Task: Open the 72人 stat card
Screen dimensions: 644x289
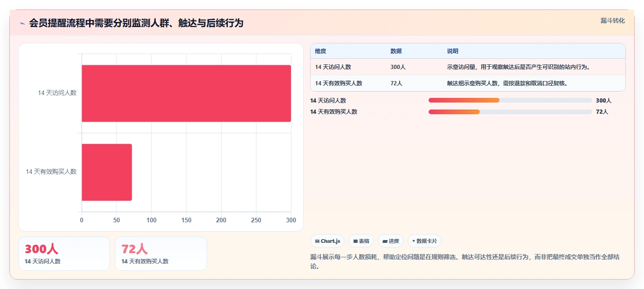Action: (161, 254)
